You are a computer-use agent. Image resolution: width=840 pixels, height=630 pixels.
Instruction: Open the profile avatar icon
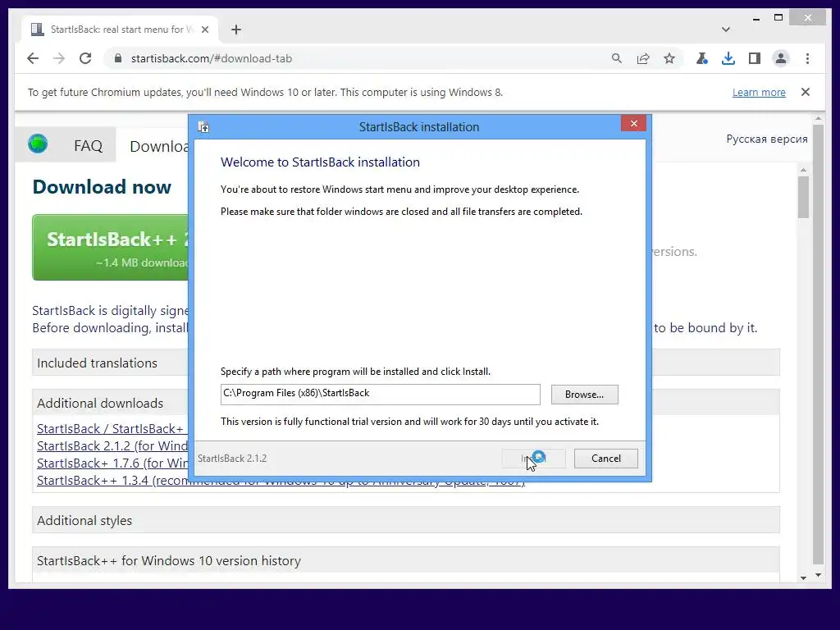(x=781, y=58)
